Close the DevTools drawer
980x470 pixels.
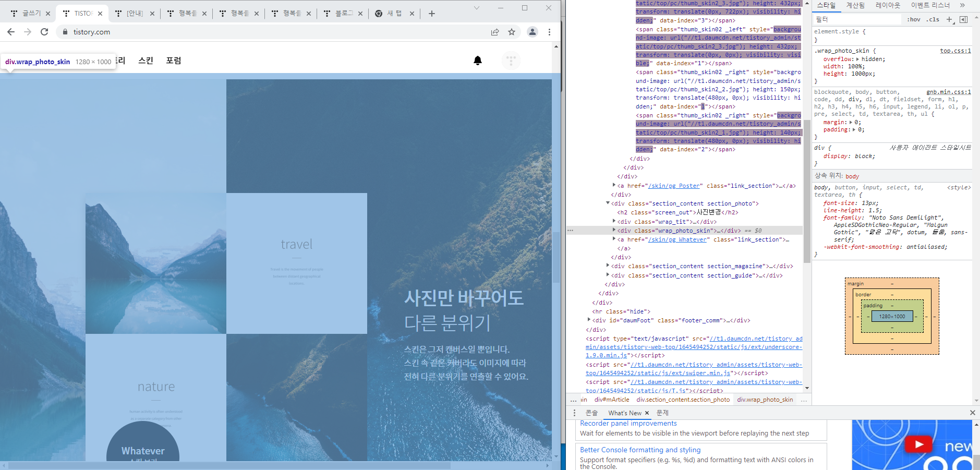coord(972,413)
